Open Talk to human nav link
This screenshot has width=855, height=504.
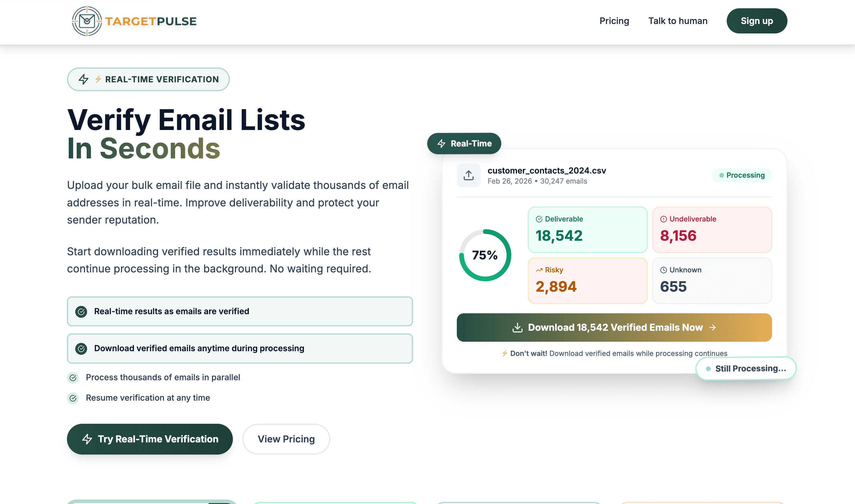pyautogui.click(x=678, y=21)
